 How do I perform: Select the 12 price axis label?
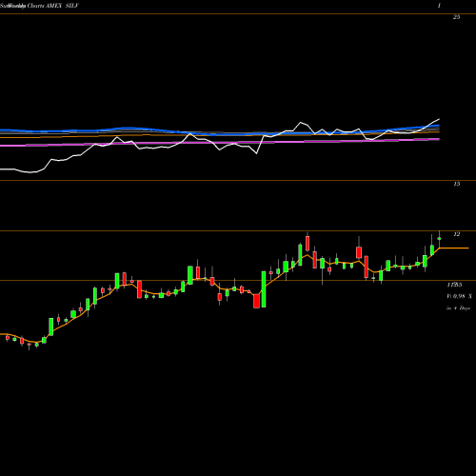click(456, 234)
